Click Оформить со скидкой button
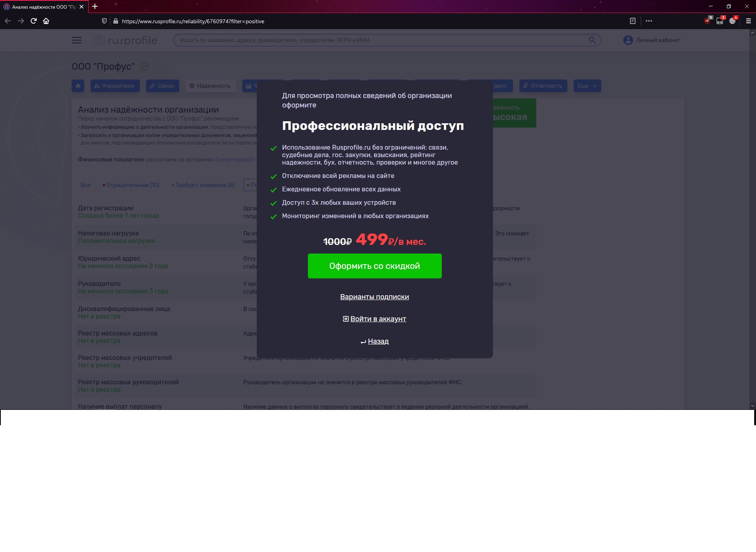The width and height of the screenshot is (756, 552). coord(374,266)
